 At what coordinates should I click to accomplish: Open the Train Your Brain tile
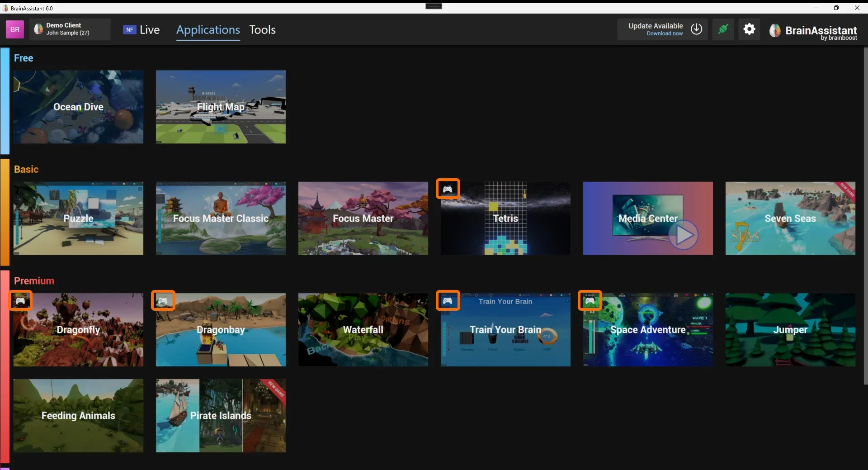point(505,330)
